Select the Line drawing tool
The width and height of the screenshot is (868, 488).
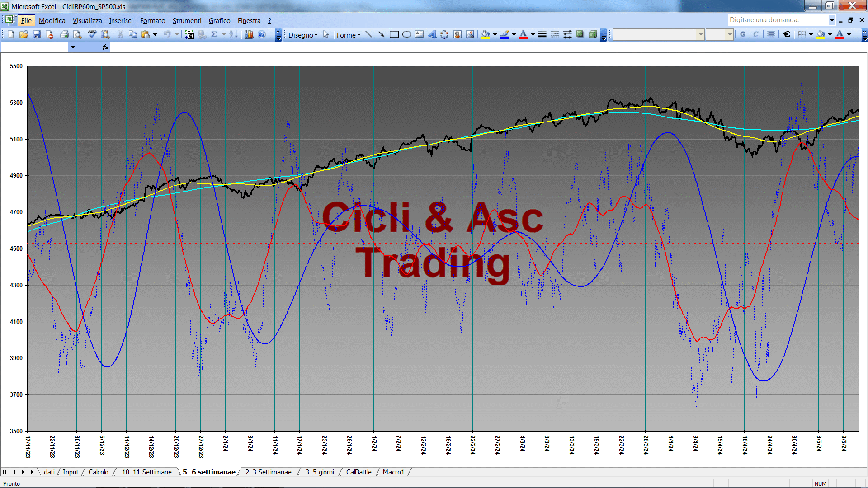(368, 34)
